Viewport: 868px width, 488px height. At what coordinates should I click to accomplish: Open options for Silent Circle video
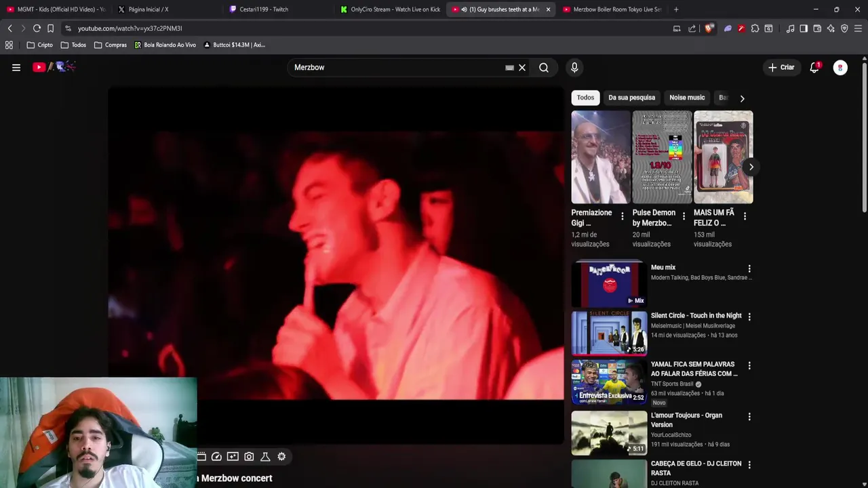749,317
